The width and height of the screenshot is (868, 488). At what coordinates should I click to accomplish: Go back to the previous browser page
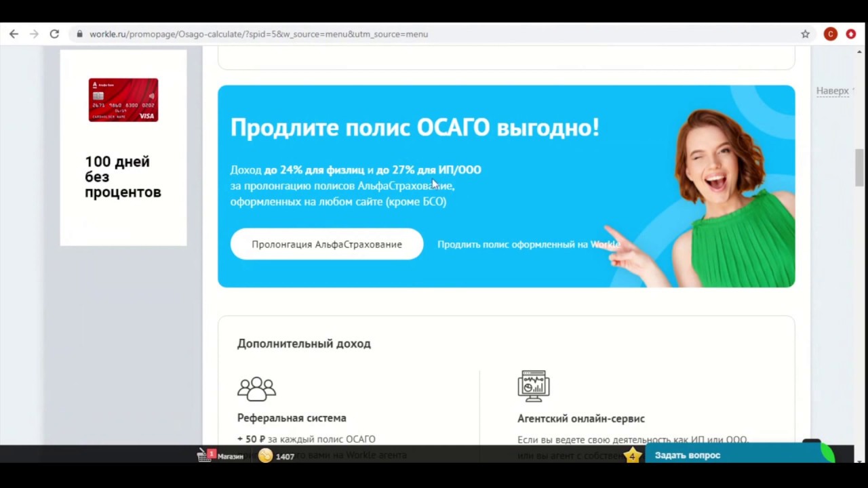14,34
